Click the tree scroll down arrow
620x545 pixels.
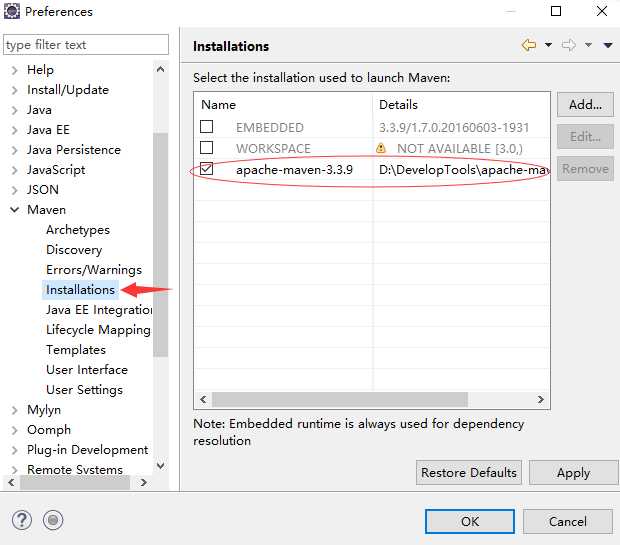(161, 466)
